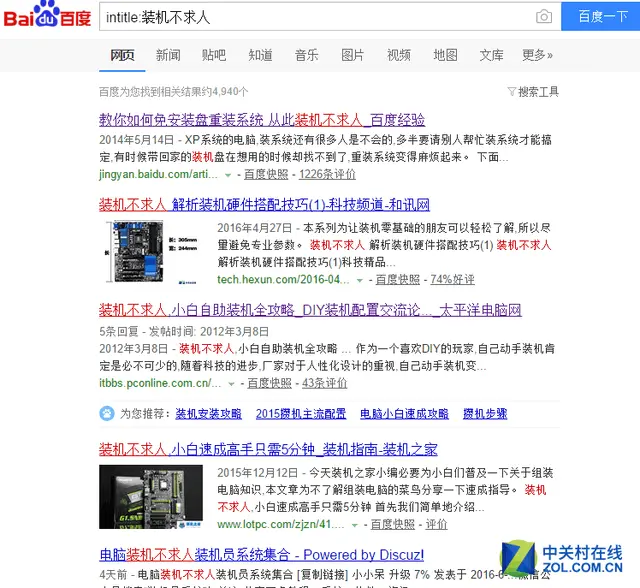Expand dropdown arrow after jingyan.baidu.com URL
This screenshot has width=640, height=588.
point(228,175)
